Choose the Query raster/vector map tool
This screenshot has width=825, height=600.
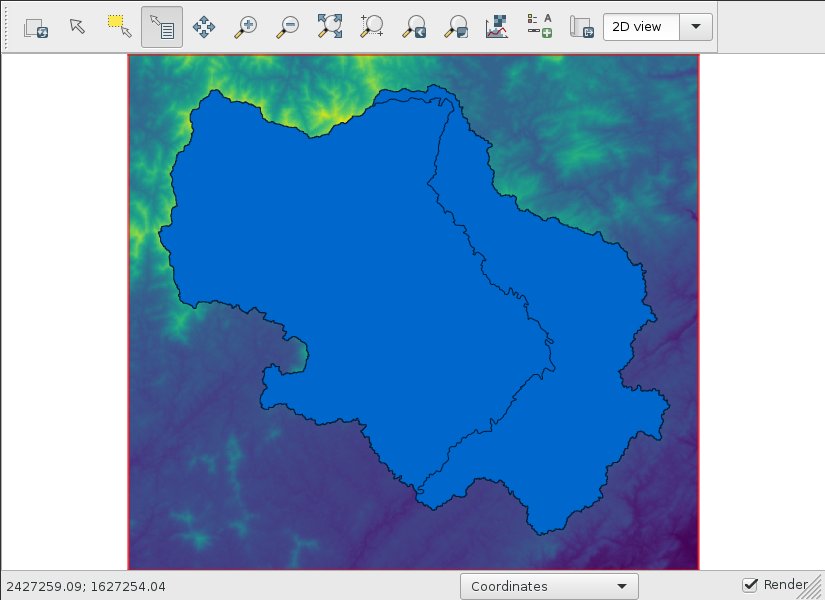pyautogui.click(x=162, y=27)
